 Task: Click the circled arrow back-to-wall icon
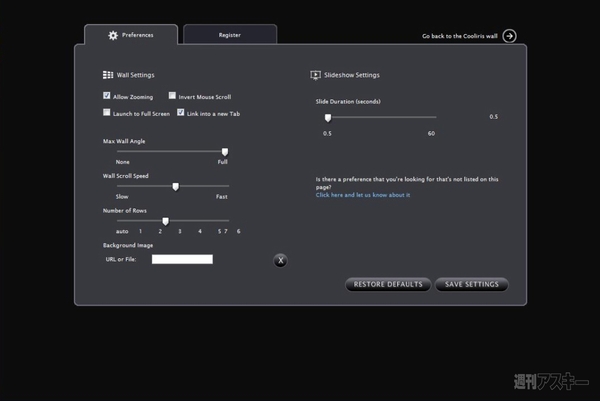coord(509,36)
